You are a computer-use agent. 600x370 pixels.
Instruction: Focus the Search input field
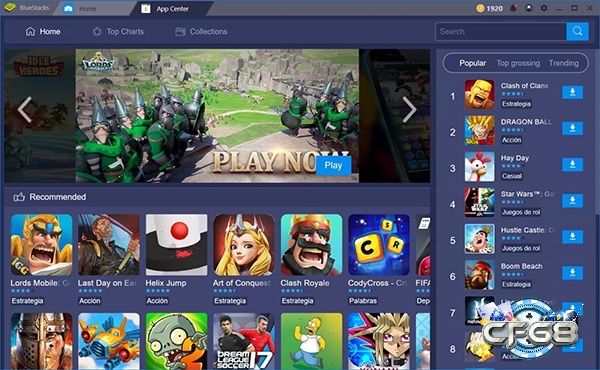tap(501, 31)
